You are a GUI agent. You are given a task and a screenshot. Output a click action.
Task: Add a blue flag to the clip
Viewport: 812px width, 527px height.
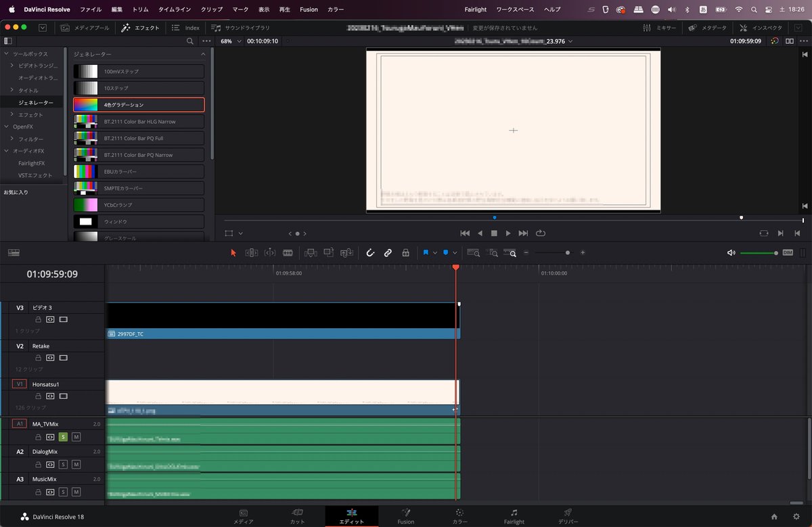click(426, 252)
